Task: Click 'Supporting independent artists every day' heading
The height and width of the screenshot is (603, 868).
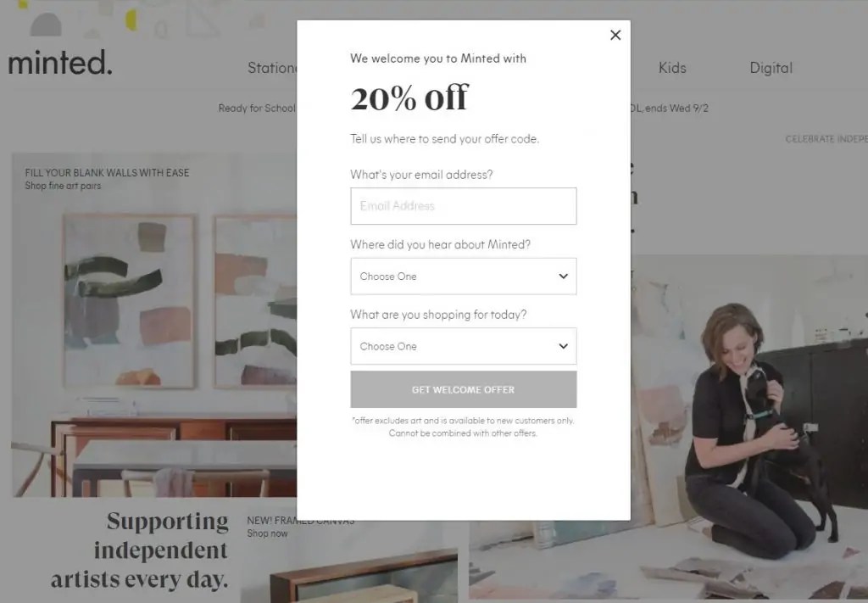Action: click(140, 550)
